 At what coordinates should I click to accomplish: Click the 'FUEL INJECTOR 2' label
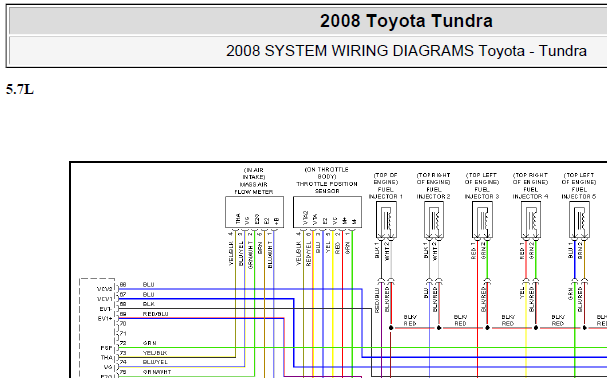434,193
